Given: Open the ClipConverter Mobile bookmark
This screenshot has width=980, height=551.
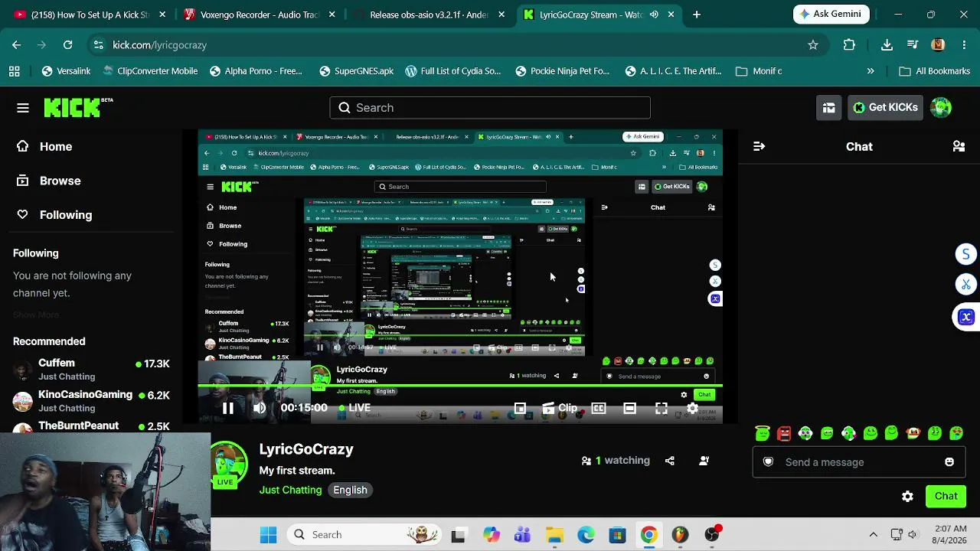Looking at the screenshot, I should [149, 71].
